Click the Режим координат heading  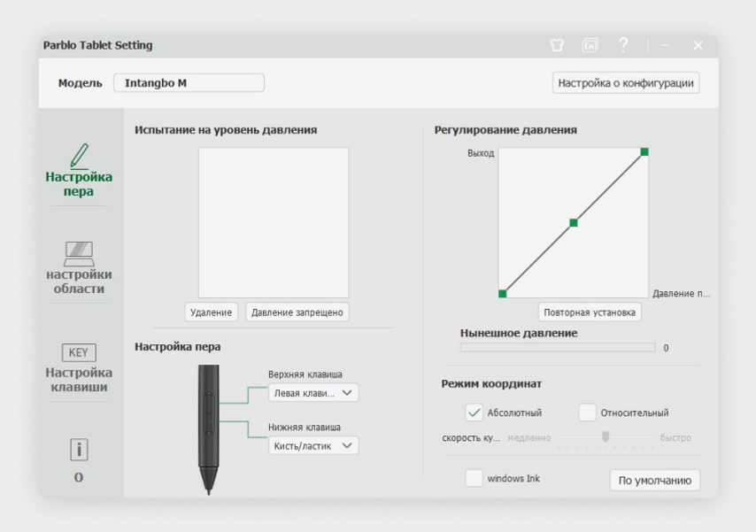pyautogui.click(x=491, y=384)
